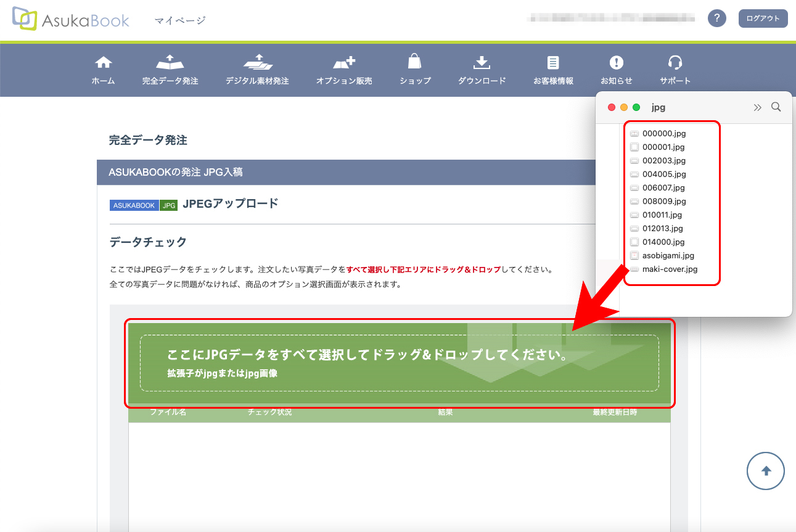Screen dimensions: 796x532
Task: Expand Finder toolbar overflow chevrons
Action: coord(758,107)
